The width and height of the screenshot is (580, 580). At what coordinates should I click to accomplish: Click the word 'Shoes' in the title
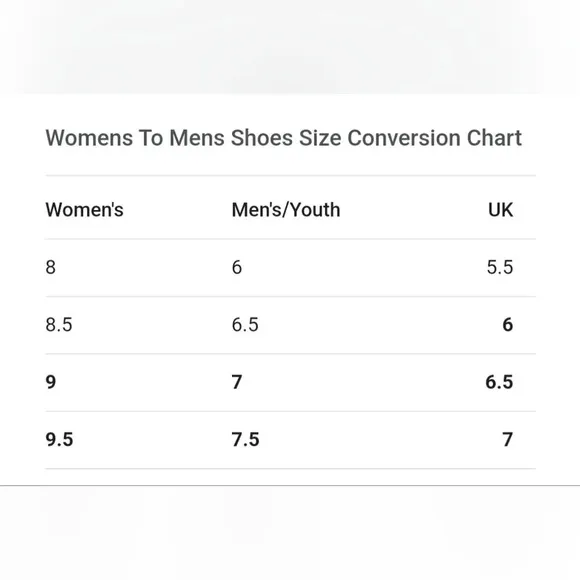(x=262, y=138)
